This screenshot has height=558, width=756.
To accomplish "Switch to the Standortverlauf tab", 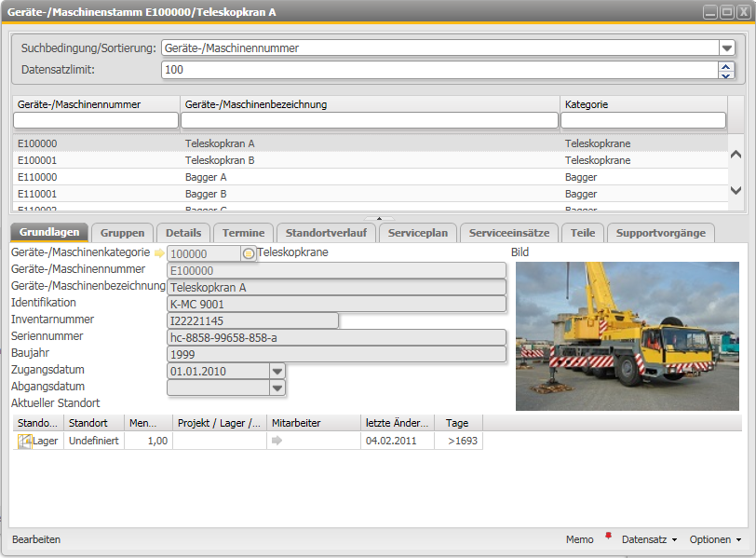I will [x=326, y=232].
